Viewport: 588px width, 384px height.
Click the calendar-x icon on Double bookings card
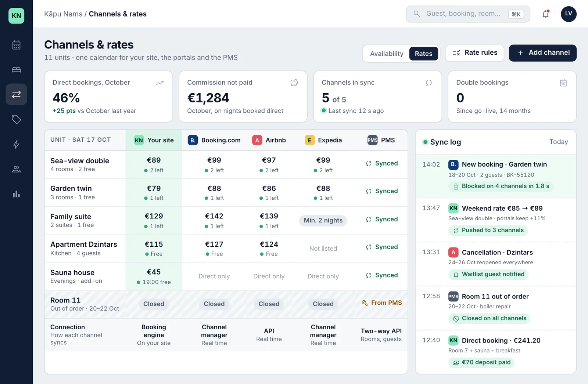coord(563,83)
